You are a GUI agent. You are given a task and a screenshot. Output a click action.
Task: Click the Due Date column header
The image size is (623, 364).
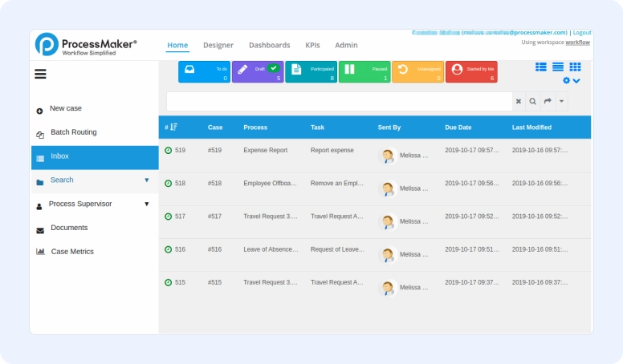click(x=458, y=127)
